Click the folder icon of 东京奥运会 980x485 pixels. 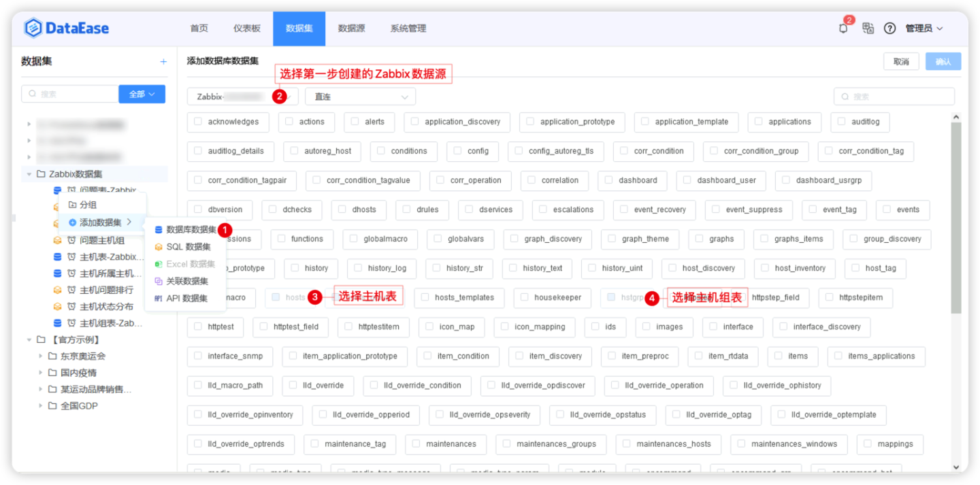click(52, 356)
